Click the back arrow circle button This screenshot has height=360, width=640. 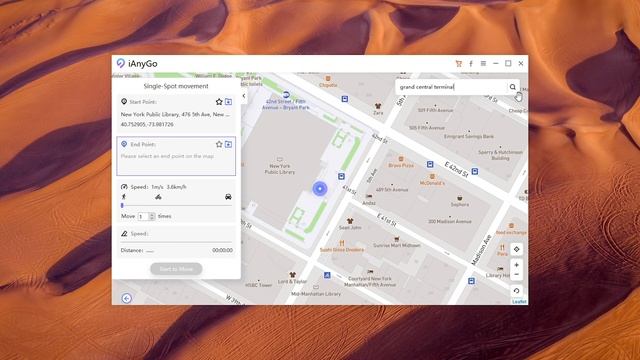(x=127, y=298)
